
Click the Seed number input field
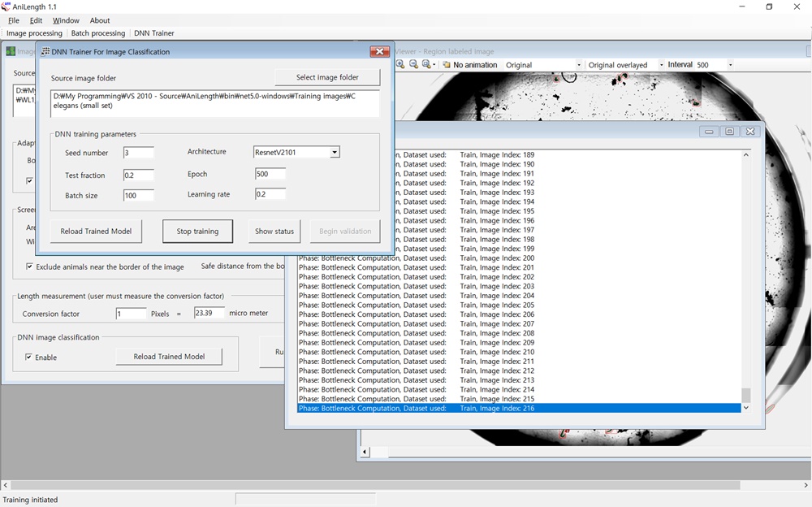tap(138, 153)
